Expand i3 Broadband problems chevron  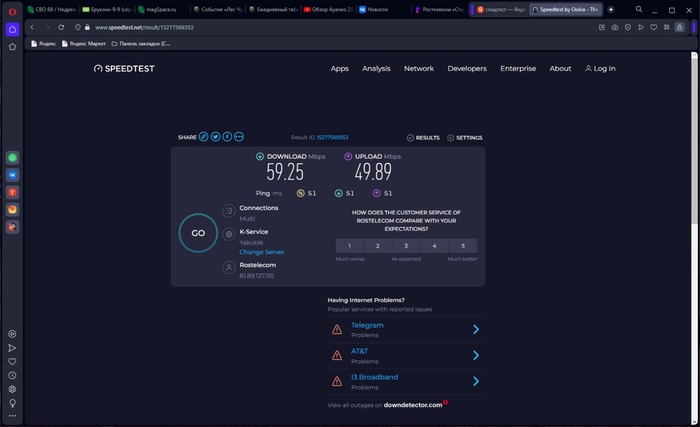coord(476,381)
